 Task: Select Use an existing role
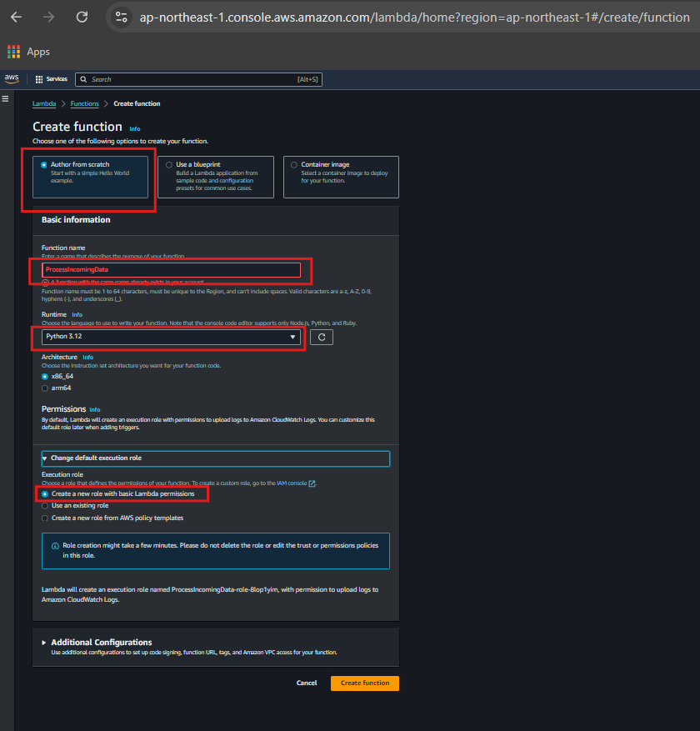point(45,505)
